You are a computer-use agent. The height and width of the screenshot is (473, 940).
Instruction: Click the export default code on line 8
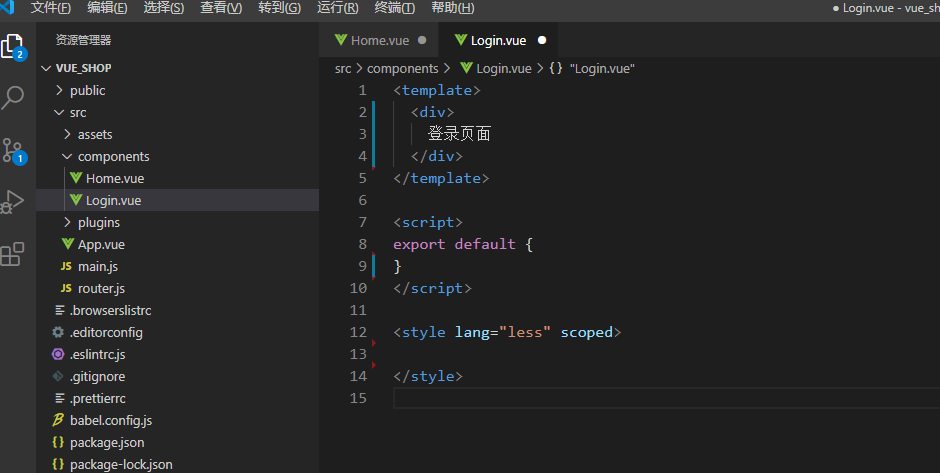tap(454, 244)
